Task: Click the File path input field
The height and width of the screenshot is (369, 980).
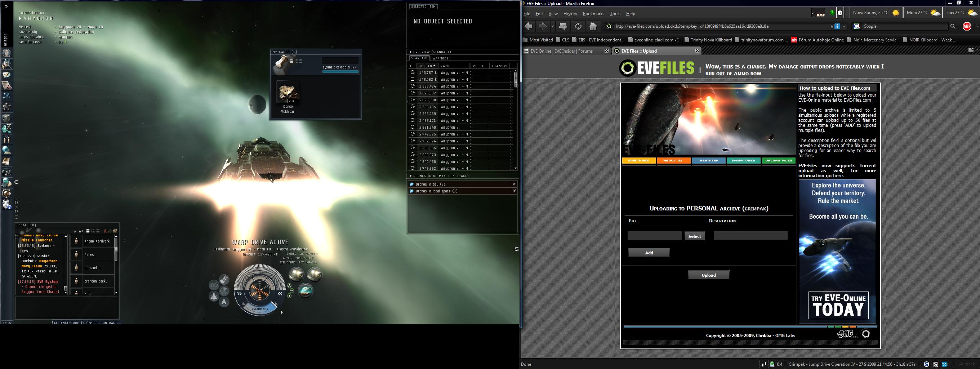Action: 654,236
